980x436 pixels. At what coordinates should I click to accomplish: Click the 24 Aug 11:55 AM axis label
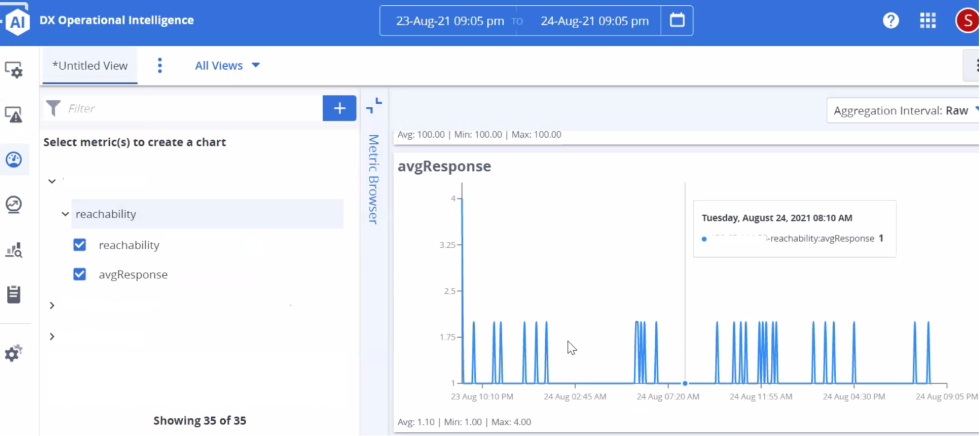[x=761, y=397]
